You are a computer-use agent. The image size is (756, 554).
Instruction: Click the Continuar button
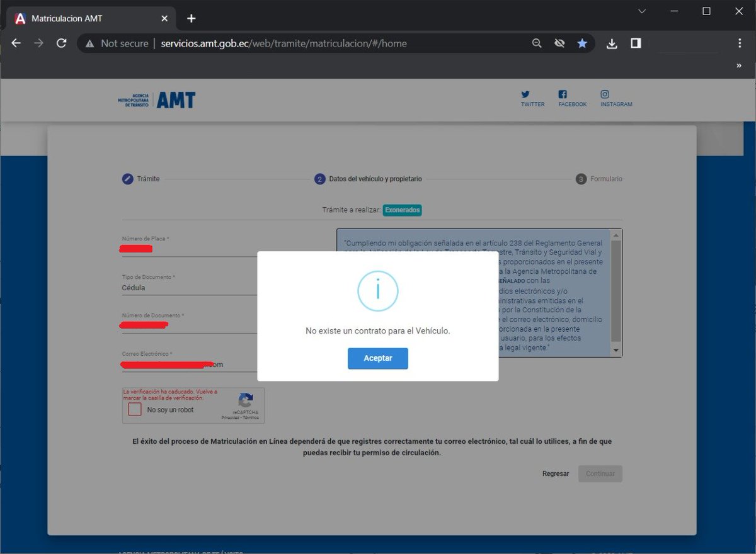pyautogui.click(x=600, y=473)
